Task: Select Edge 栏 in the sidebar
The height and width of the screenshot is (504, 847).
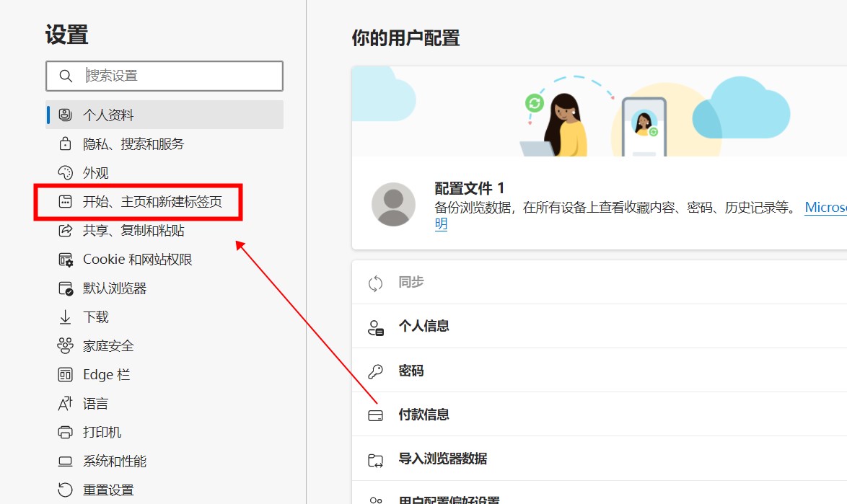Action: point(106,375)
